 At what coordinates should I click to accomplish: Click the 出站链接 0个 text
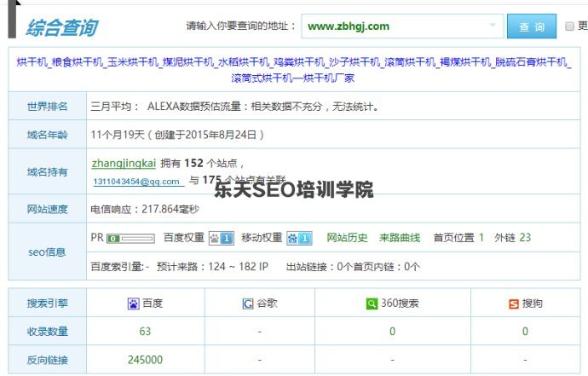[319, 267]
